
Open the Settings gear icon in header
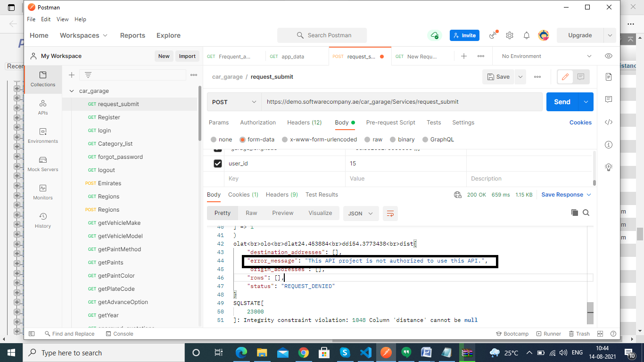click(x=510, y=35)
